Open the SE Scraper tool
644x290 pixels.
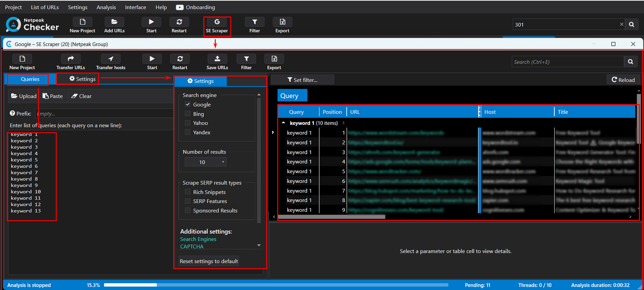point(217,25)
